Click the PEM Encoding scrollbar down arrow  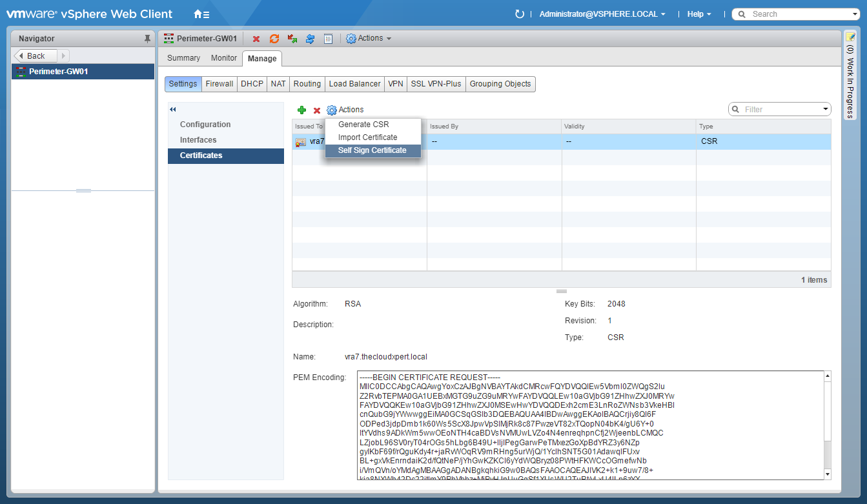tap(828, 474)
